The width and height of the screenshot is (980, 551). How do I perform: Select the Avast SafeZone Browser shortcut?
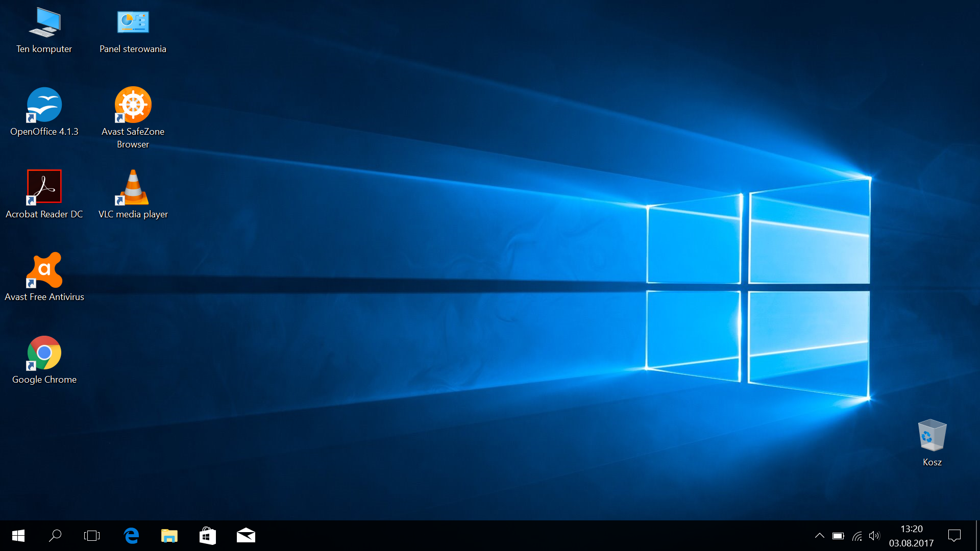point(133,105)
